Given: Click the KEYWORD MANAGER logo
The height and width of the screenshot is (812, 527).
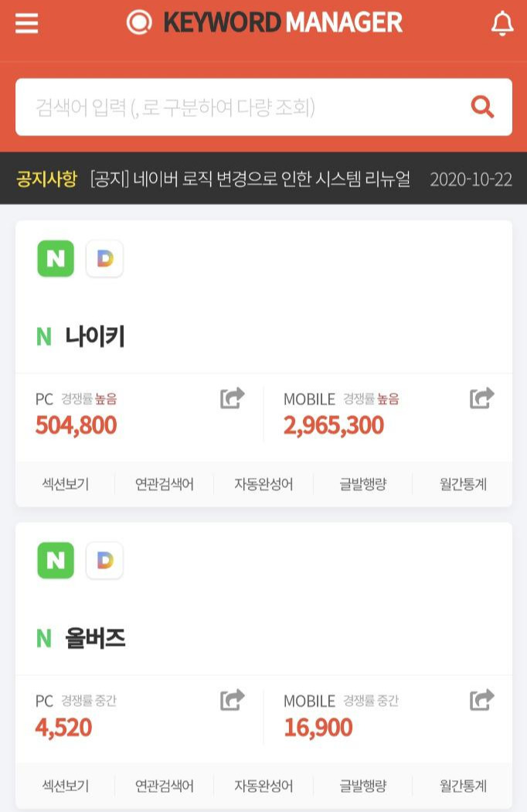Looking at the screenshot, I should pyautogui.click(x=264, y=22).
